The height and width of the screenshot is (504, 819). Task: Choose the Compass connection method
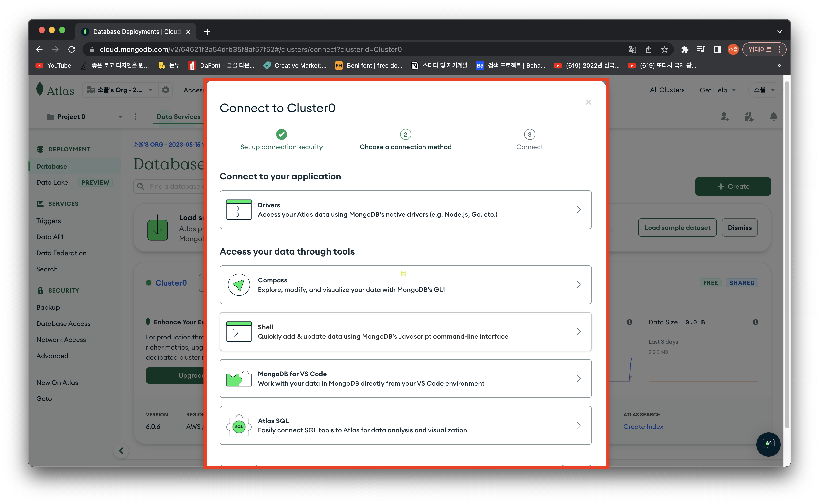click(405, 285)
